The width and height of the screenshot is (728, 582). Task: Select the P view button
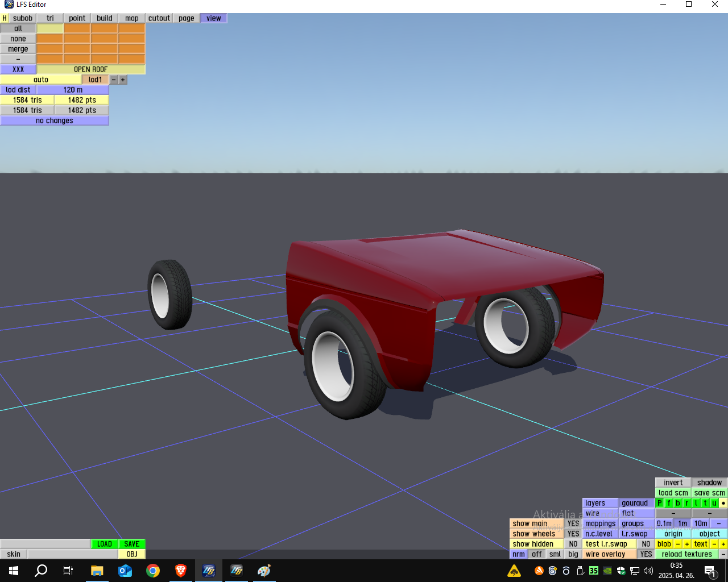pos(660,503)
